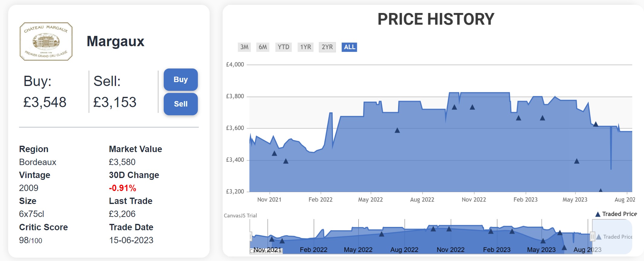Select the 6M time range
The height and width of the screenshot is (261, 644).
263,47
